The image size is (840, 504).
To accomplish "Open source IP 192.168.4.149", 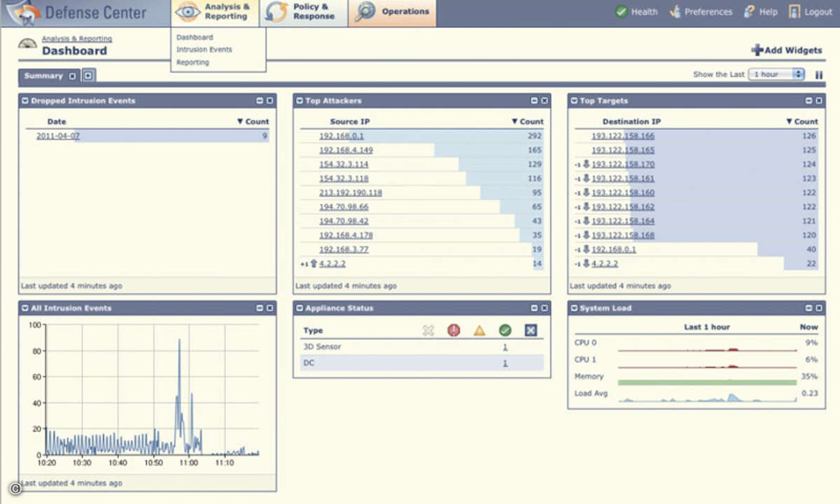I will tap(346, 150).
